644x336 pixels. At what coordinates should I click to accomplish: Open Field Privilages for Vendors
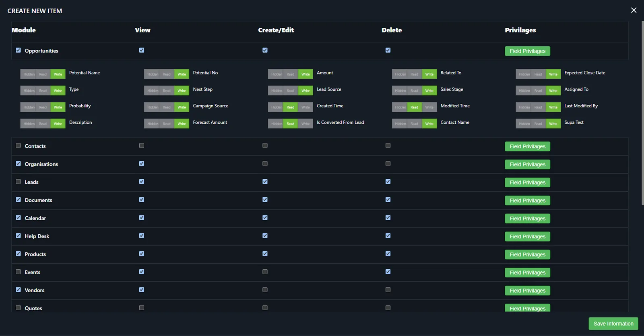pos(527,291)
